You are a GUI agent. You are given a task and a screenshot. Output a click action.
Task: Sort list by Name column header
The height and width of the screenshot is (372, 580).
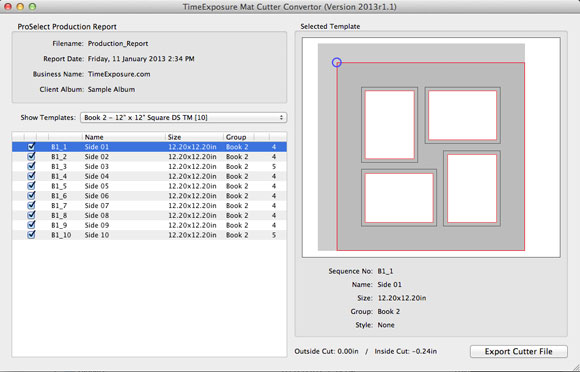click(124, 137)
